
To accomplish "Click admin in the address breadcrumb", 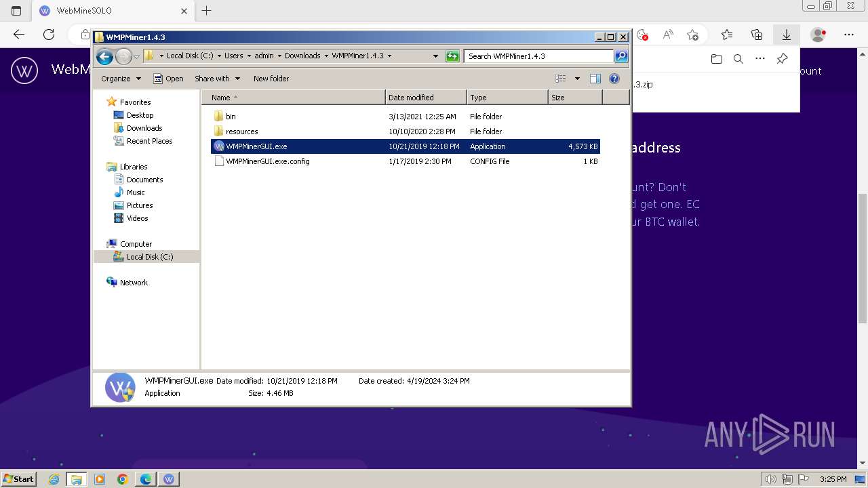I will tap(264, 56).
